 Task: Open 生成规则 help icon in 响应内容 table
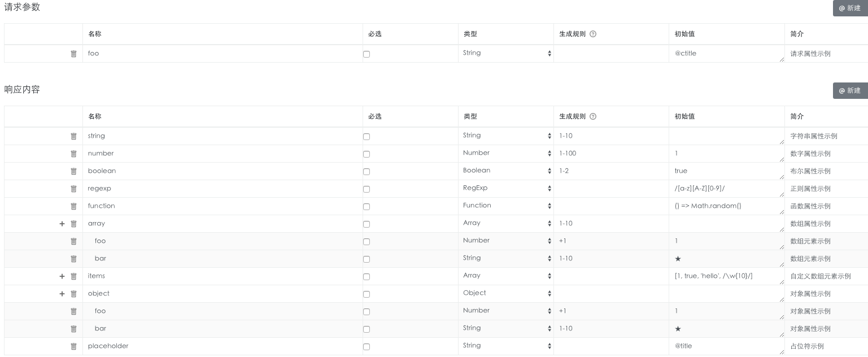(x=593, y=116)
